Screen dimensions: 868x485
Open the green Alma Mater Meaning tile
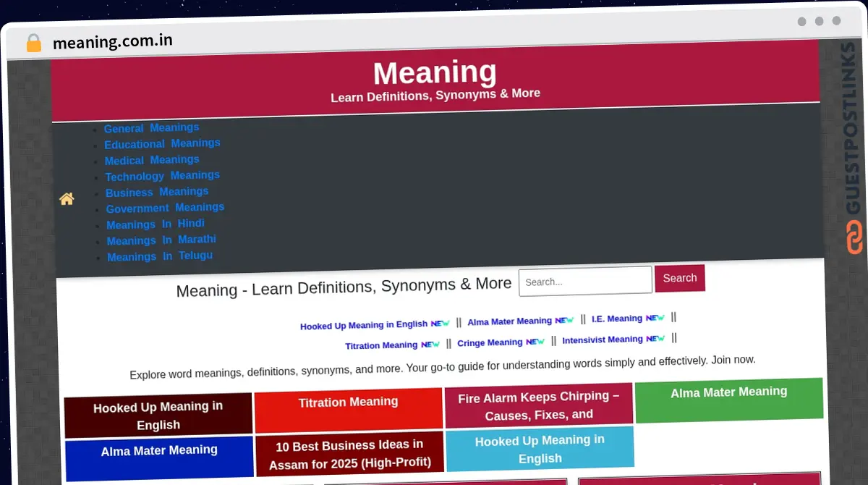[x=728, y=398]
